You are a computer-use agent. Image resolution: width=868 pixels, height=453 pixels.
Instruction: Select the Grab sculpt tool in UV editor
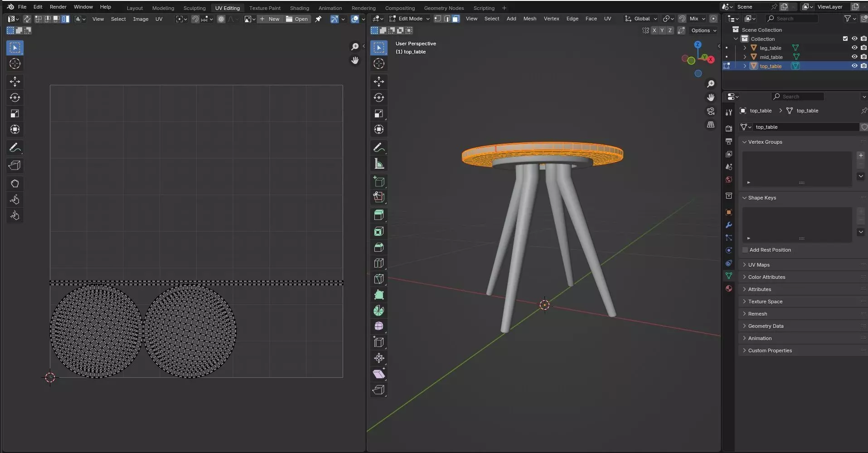[x=15, y=184]
